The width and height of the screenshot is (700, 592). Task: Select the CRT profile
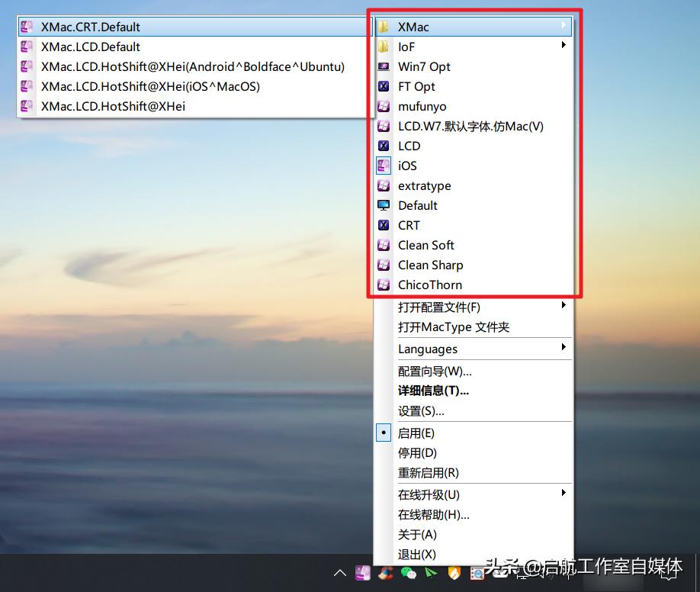click(409, 225)
